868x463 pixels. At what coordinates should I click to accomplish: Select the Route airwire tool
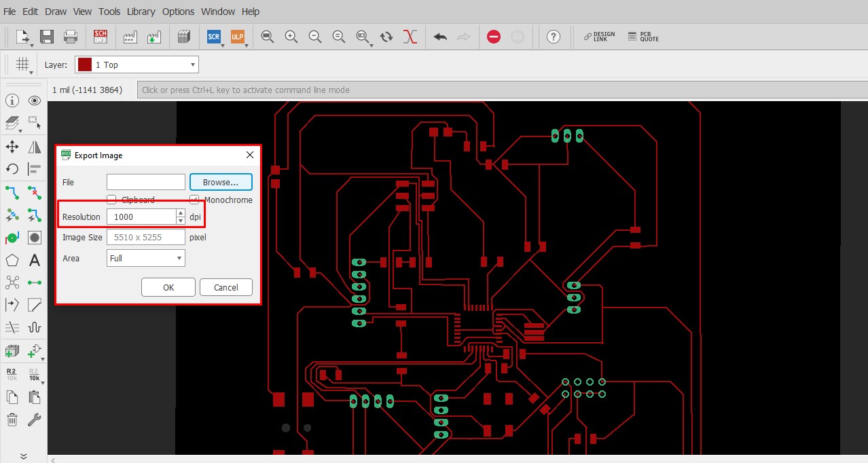coord(12,192)
